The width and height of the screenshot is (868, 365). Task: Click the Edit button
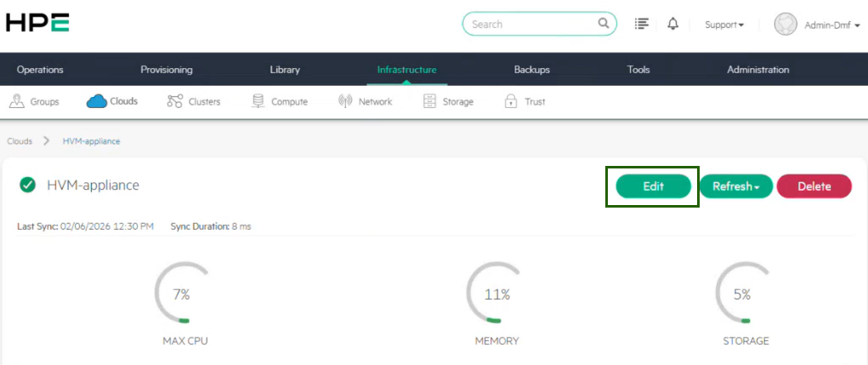click(653, 186)
